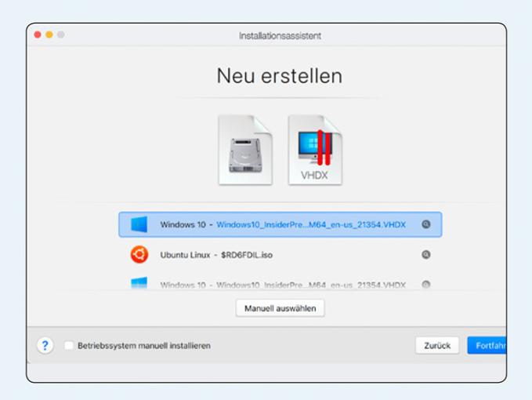Screen dimensions: 532x400
Task: Enable Betriebssystem manuell installieren checkbox
Action: pos(68,345)
